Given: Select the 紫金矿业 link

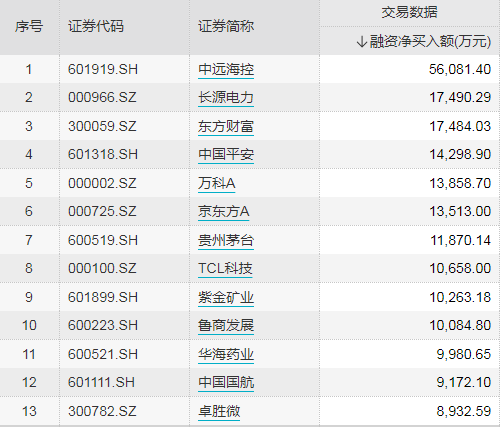Looking at the screenshot, I should [226, 297].
